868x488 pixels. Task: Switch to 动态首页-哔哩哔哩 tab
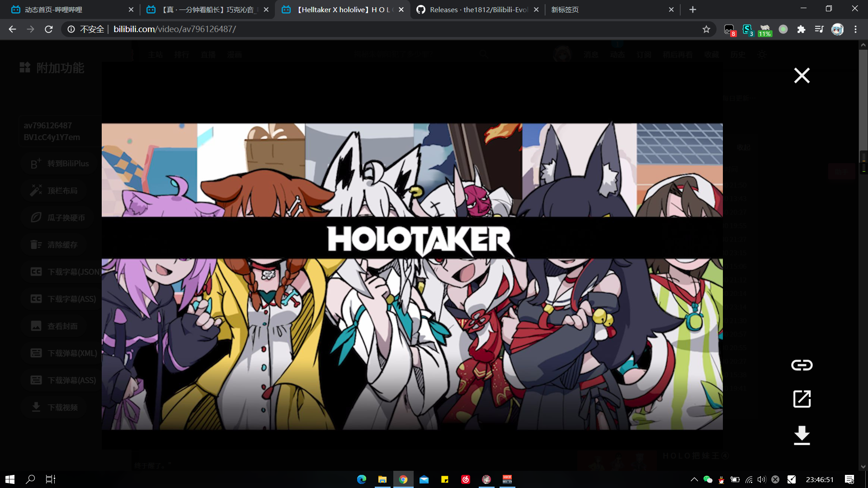(x=68, y=9)
